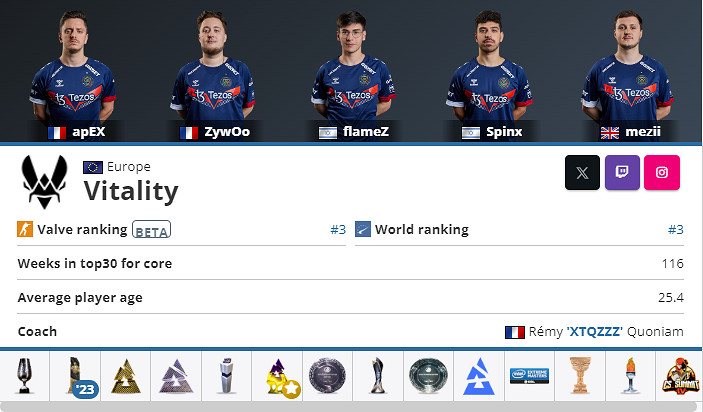Open the first cup trophy icon
This screenshot has height=412, width=703.
tap(24, 376)
